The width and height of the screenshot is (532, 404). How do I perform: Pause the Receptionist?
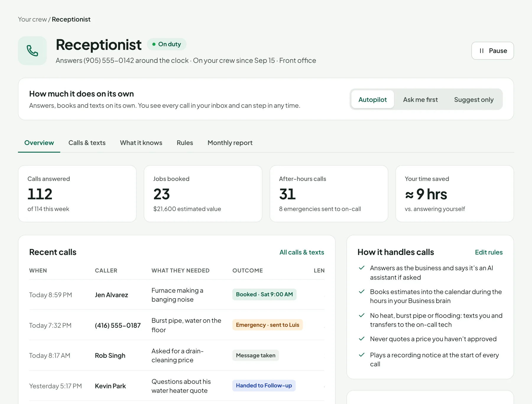point(492,51)
